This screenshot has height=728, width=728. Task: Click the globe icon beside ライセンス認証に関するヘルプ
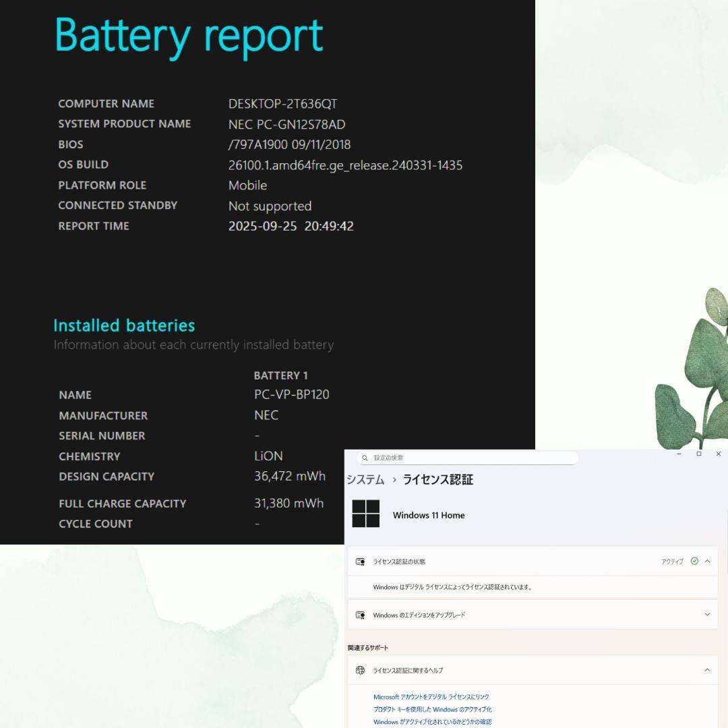(x=360, y=670)
